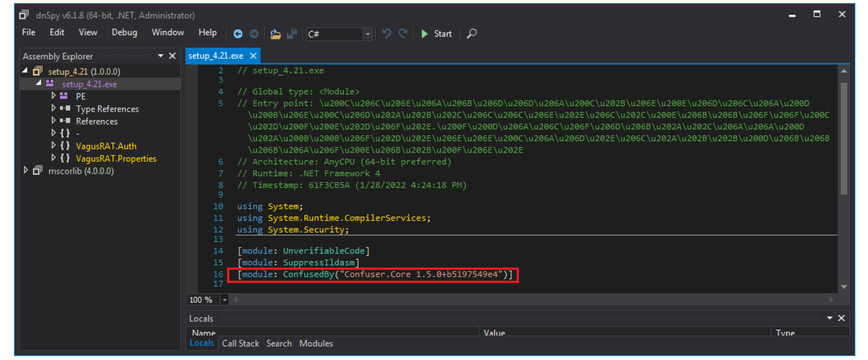Collapse the setup_4.21.exe module node
The height and width of the screenshot is (360, 868).
[38, 83]
